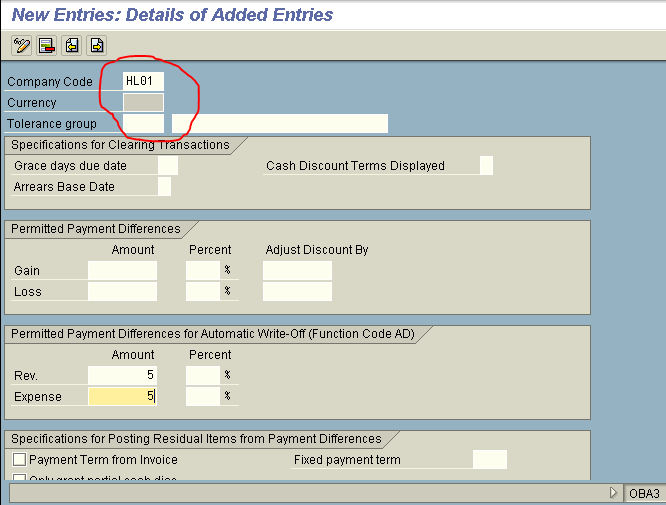This screenshot has height=505, width=666.
Task: Click the Cash Discount Terms Displayed label
Action: [356, 166]
